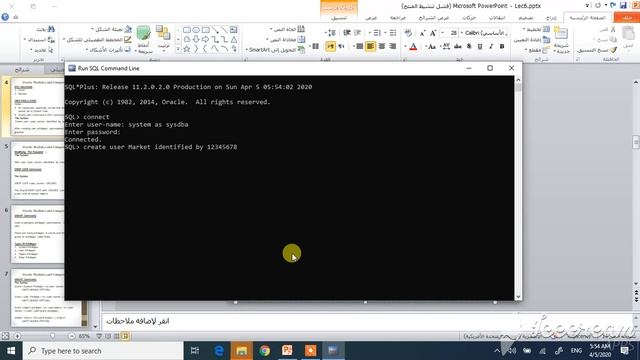Click the Strikethrough abc button
The image size is (640, 360).
point(458,47)
